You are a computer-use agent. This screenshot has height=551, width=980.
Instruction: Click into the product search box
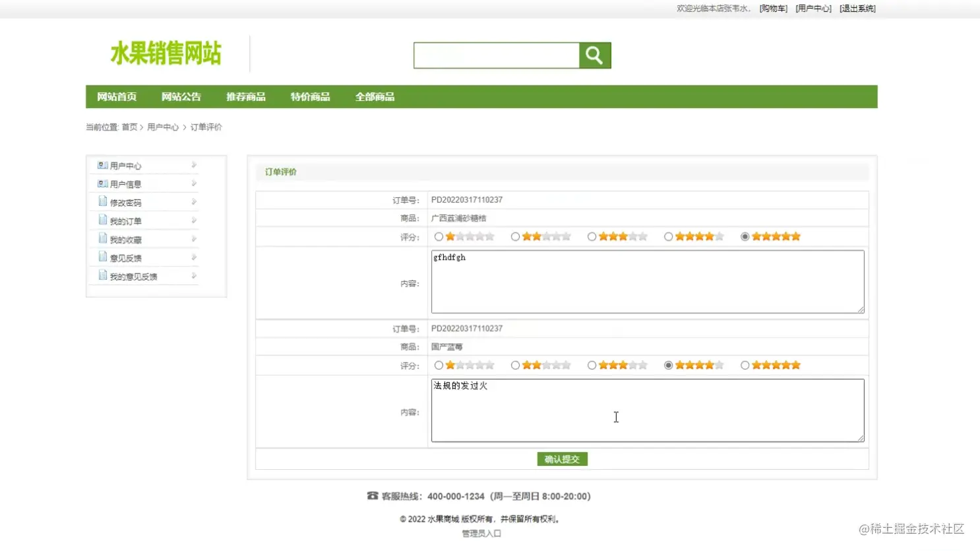[497, 55]
